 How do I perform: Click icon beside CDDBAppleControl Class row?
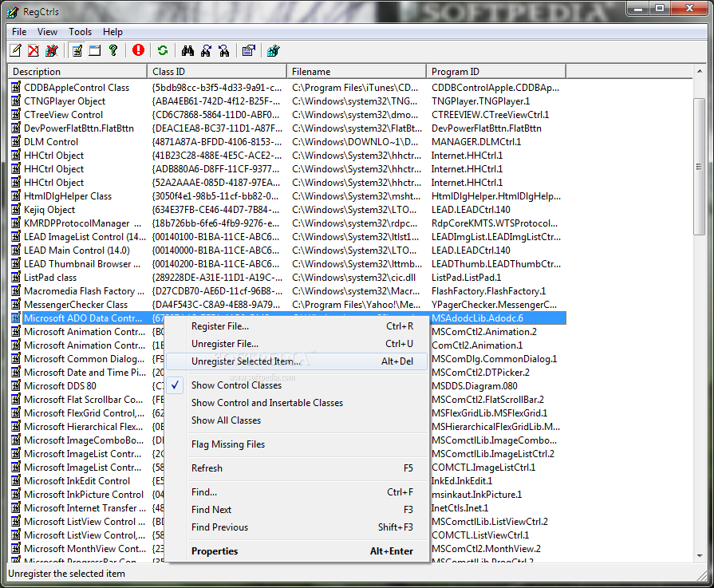(x=16, y=87)
